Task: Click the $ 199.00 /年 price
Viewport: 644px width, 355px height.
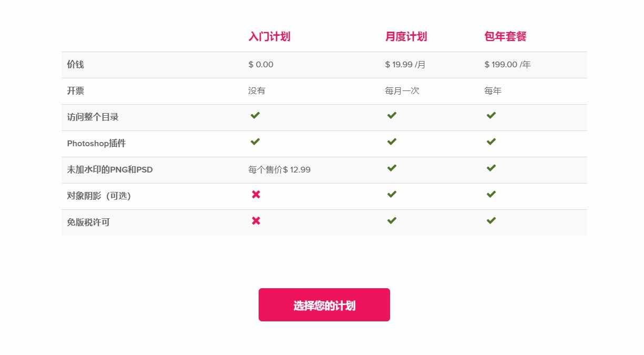Action: click(x=507, y=65)
